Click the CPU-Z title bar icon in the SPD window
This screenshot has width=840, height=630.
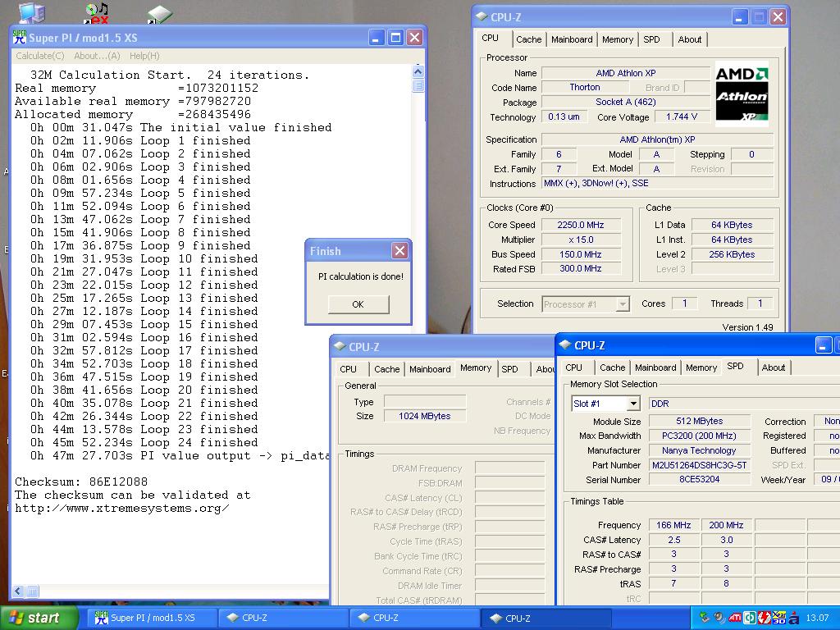point(565,345)
